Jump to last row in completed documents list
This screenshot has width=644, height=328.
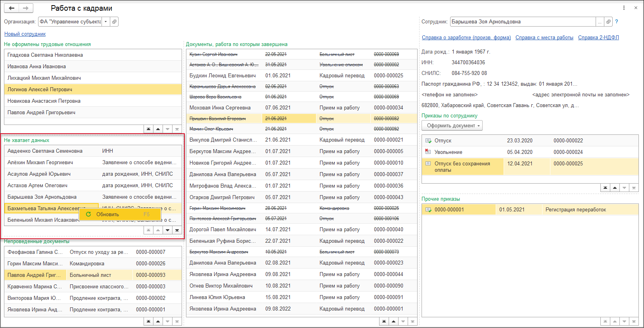click(x=413, y=321)
